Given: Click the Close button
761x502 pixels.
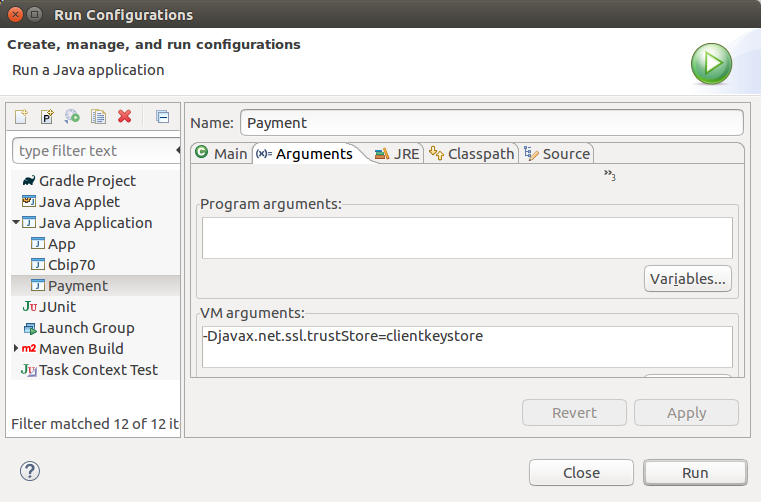Looking at the screenshot, I should (x=581, y=473).
